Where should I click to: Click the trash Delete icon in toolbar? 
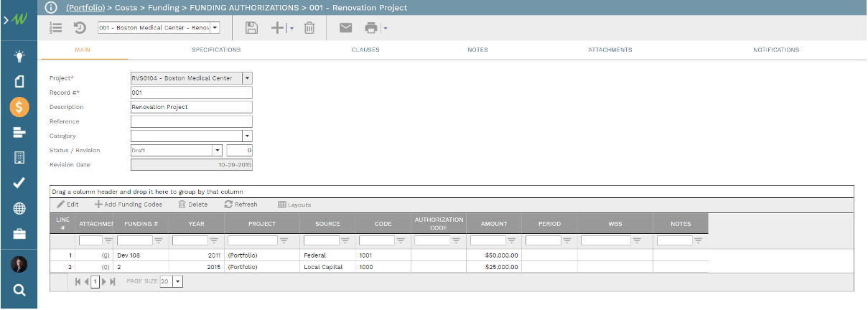click(309, 28)
